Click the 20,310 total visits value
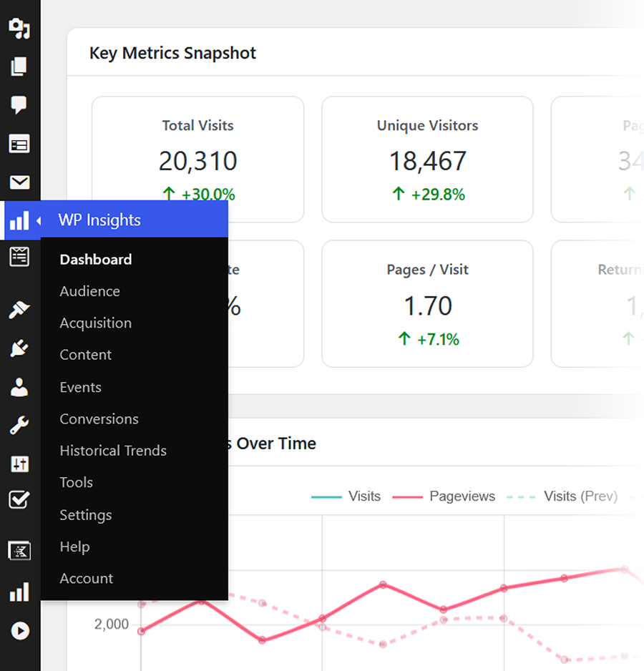The height and width of the screenshot is (671, 644). click(x=197, y=162)
